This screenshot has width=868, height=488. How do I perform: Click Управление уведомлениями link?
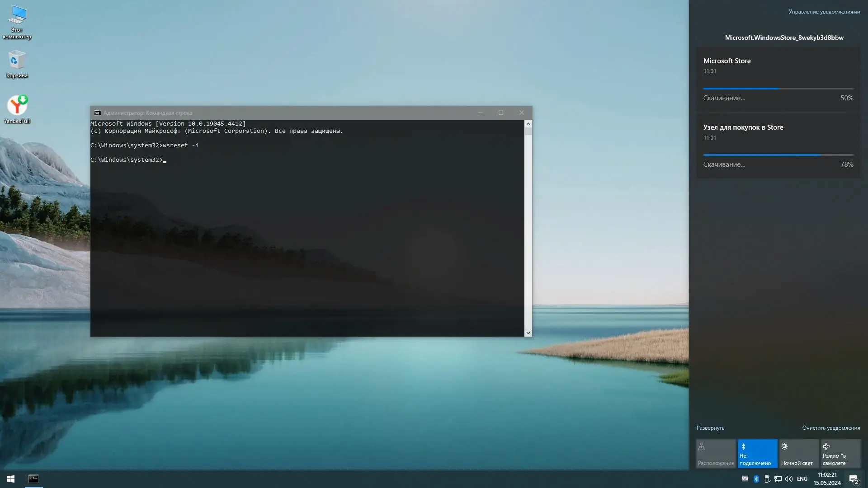[824, 12]
